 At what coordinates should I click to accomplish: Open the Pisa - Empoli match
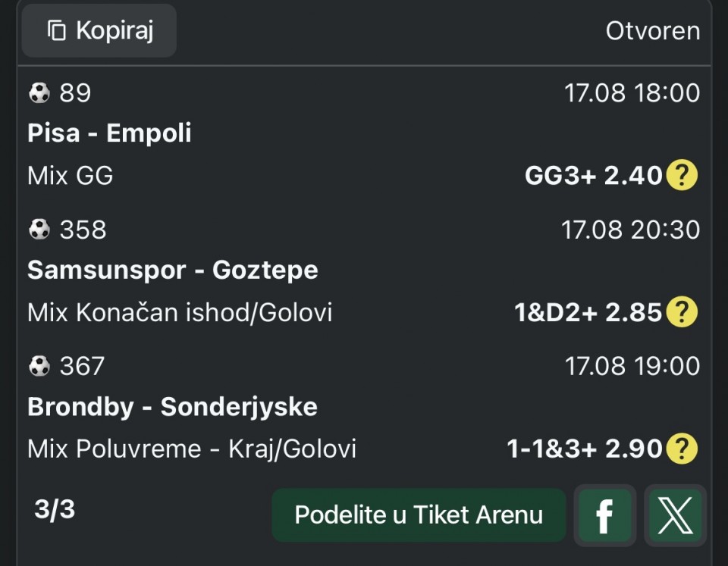tap(109, 133)
